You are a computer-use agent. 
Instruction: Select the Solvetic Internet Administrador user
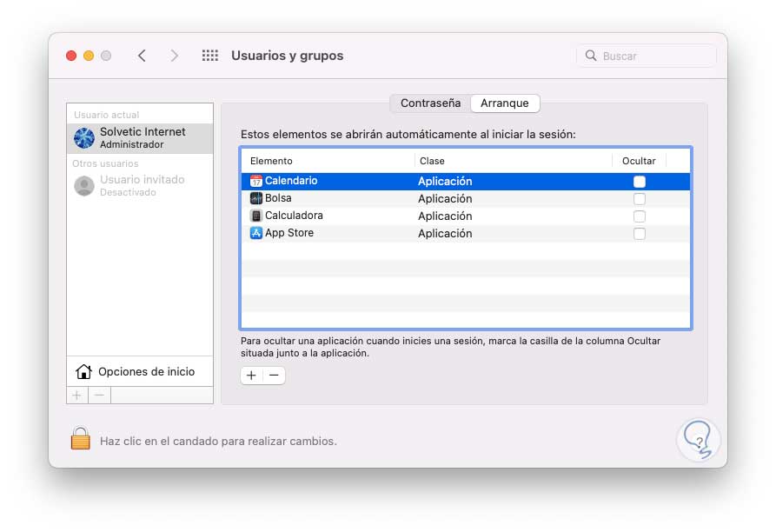click(140, 138)
